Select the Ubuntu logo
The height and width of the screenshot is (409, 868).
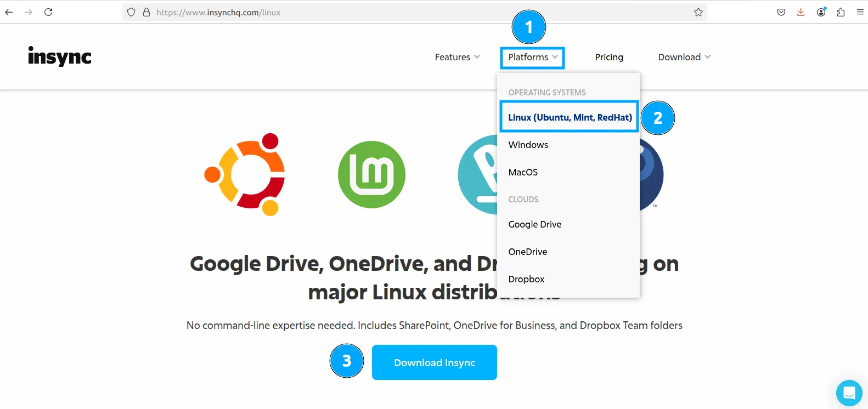coord(245,174)
